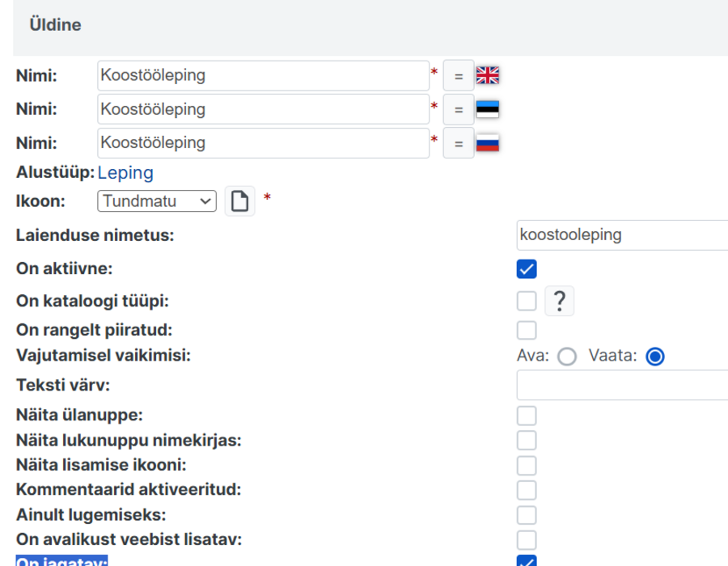Tick On avalikust veebist lisatav checkbox
Image resolution: width=728 pixels, height=566 pixels.
click(527, 540)
